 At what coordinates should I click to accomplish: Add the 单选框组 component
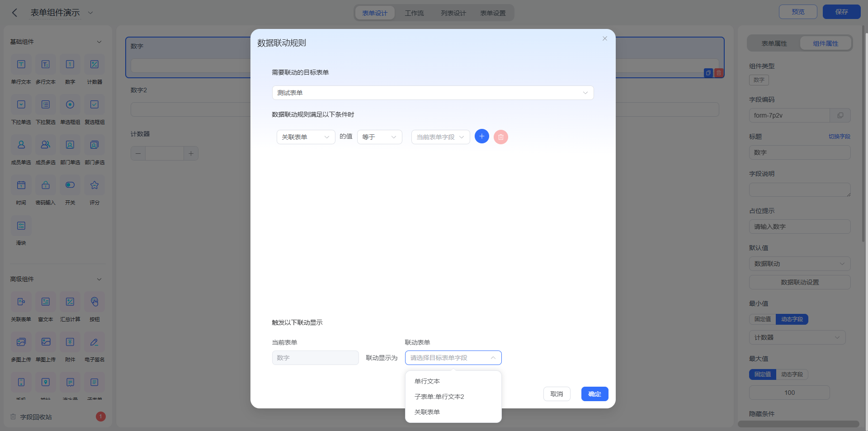click(x=70, y=104)
